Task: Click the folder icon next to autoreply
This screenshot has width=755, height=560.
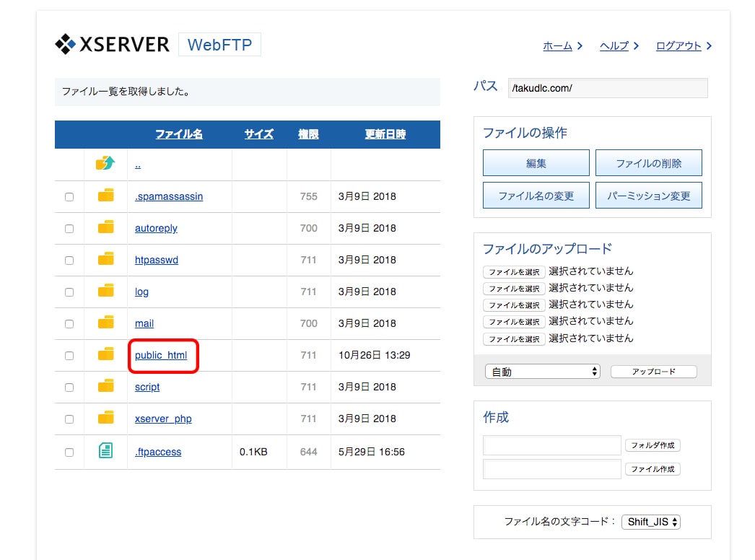Action: pyautogui.click(x=106, y=227)
